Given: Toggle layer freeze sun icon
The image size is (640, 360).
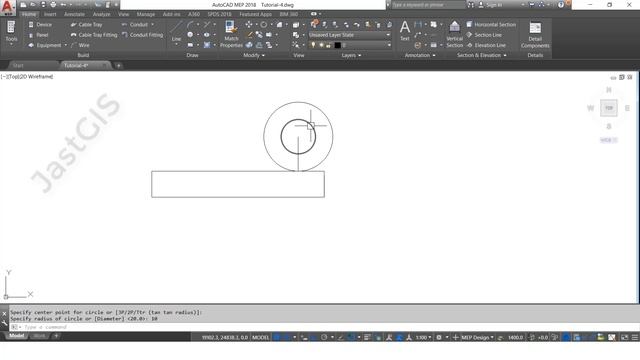Looking at the screenshot, I should coord(321,45).
